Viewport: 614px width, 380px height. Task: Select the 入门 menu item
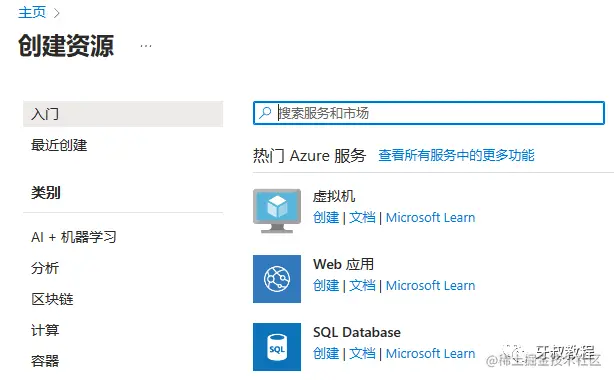click(123, 114)
